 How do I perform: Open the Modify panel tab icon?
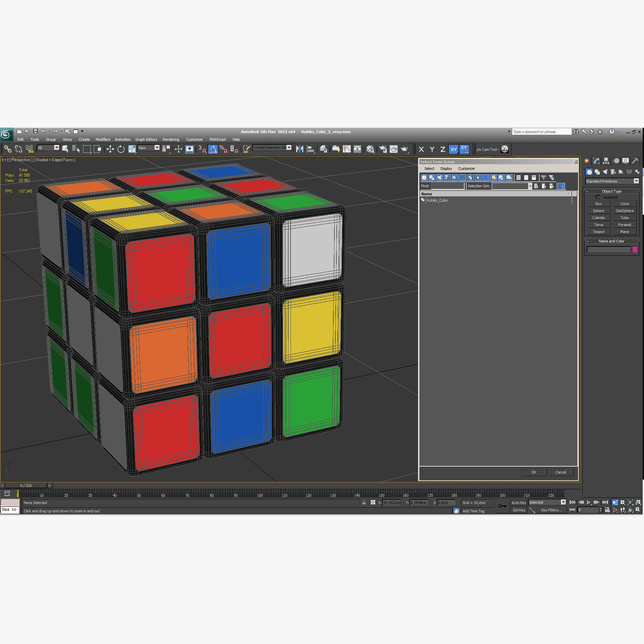tap(596, 160)
